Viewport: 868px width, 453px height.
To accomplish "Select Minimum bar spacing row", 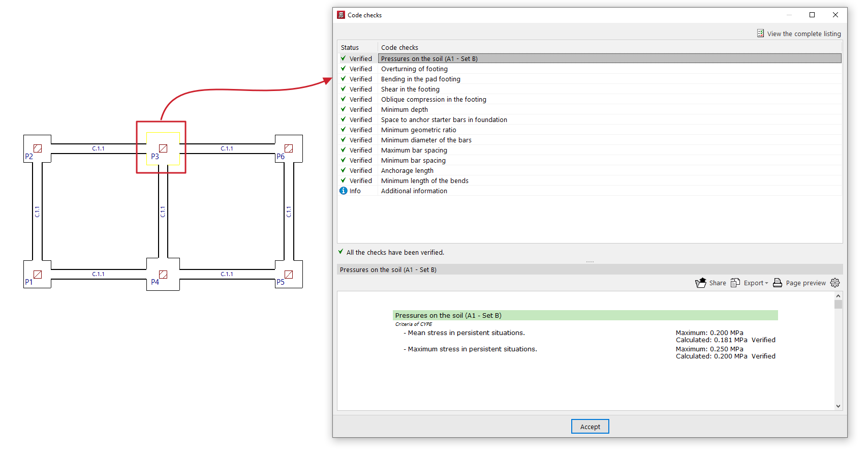I will (590, 160).
